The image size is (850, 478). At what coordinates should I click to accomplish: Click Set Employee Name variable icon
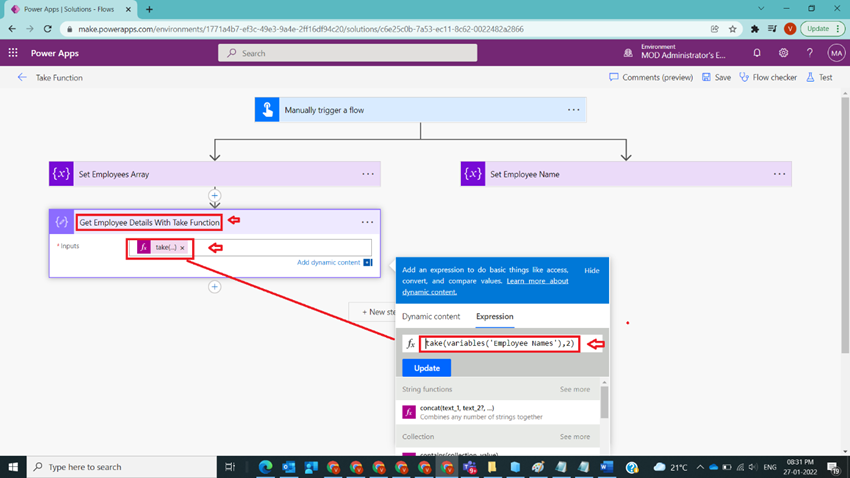[473, 174]
